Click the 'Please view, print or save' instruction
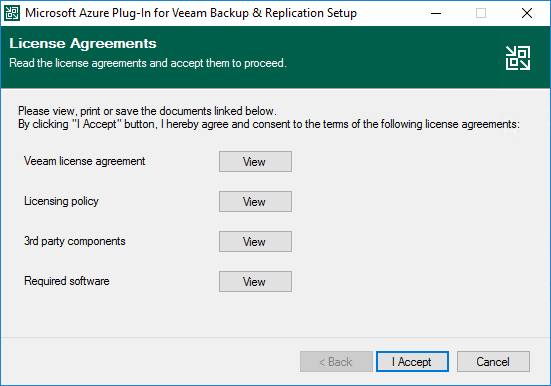This screenshot has height=386, width=551. tap(147, 111)
